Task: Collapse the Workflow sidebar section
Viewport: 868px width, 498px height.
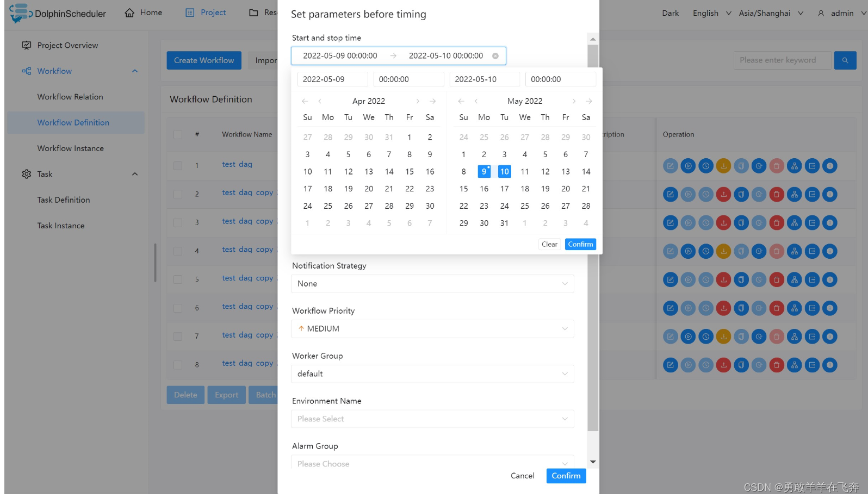Action: [x=135, y=71]
